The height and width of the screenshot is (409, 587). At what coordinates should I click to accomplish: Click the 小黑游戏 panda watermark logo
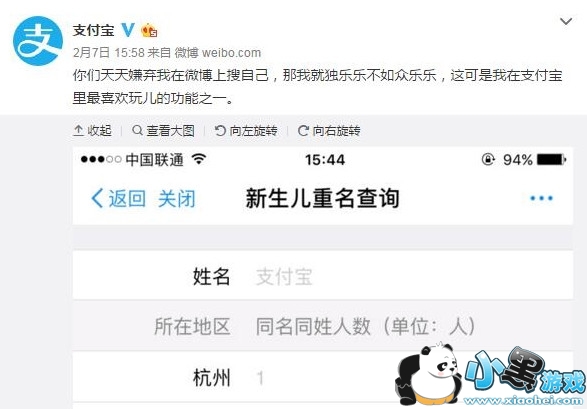click(x=490, y=374)
